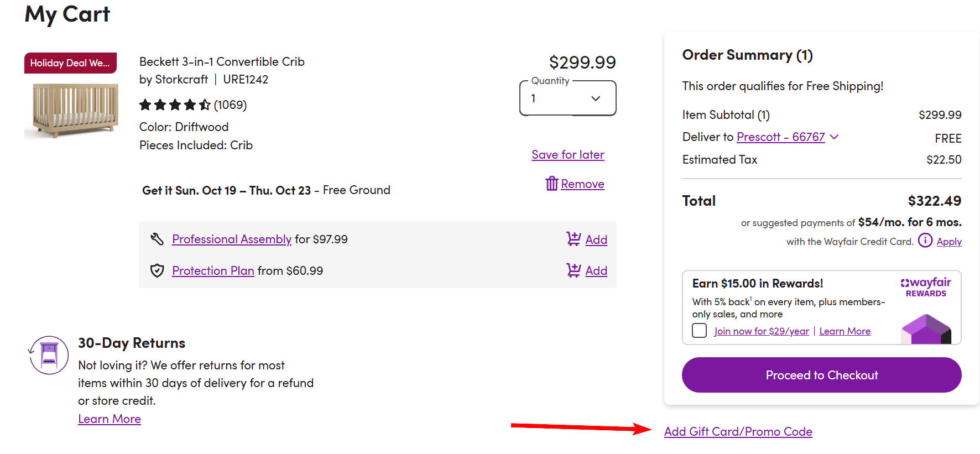Image resolution: width=980 pixels, height=454 pixels.
Task: Select the wrench icon beside Professional Assembly
Action: point(157,239)
